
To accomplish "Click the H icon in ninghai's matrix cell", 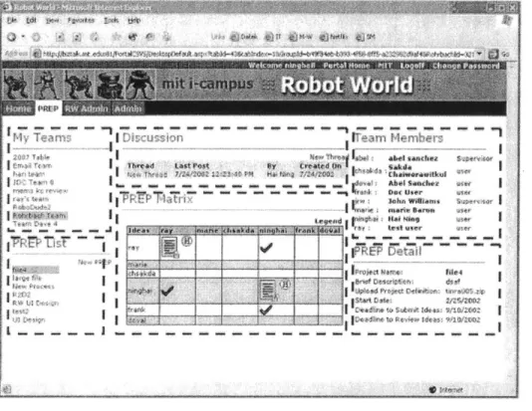I will [285, 285].
